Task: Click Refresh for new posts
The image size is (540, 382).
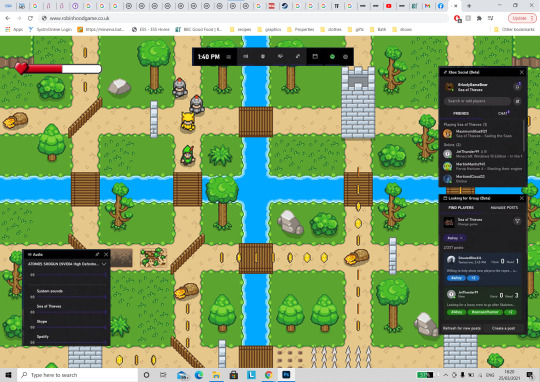Action: (x=461, y=328)
